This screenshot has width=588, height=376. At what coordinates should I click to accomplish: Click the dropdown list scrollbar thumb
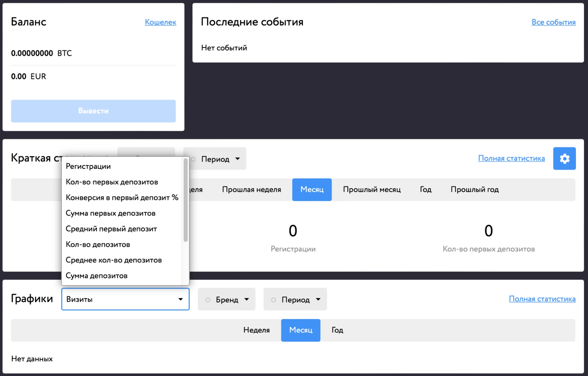tap(185, 200)
